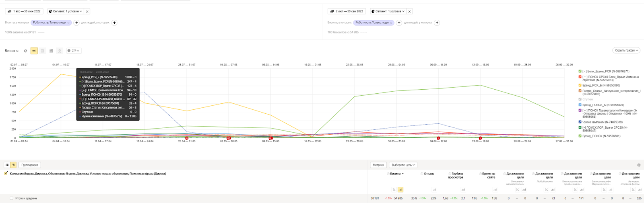
Task: Open the map view icon
Action: (x=60, y=51)
